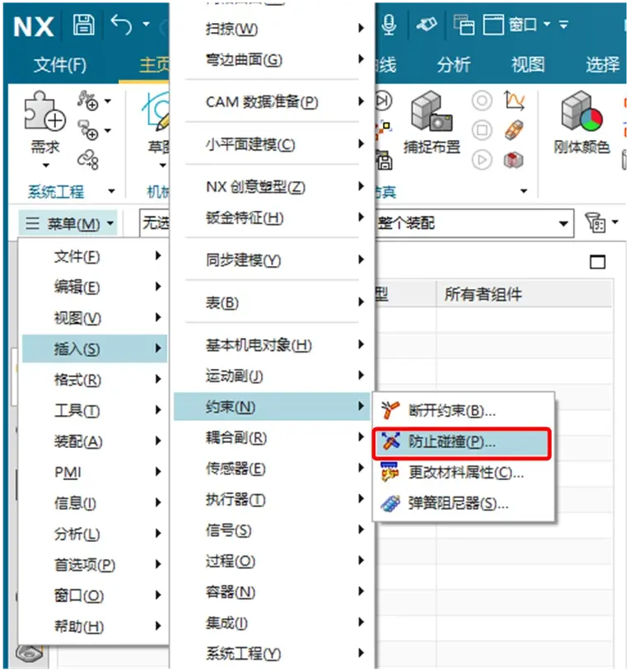Screen dimensions: 629x672
Task: Maximize the panel with square button
Action: (x=598, y=262)
